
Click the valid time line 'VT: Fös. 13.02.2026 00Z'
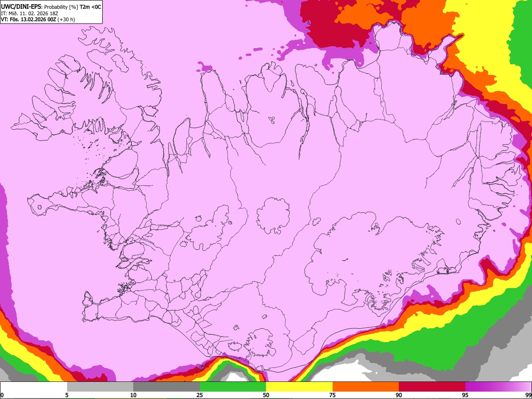coord(28,19)
